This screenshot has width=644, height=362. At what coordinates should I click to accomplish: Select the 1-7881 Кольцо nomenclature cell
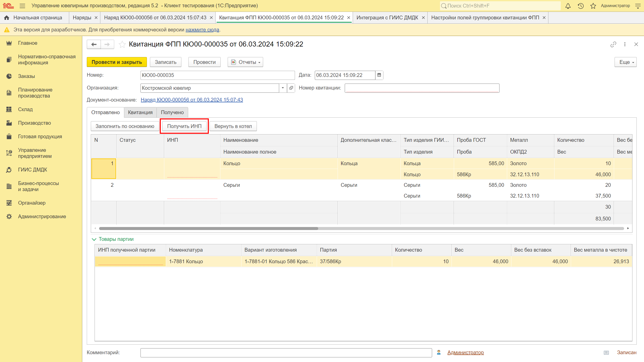204,261
